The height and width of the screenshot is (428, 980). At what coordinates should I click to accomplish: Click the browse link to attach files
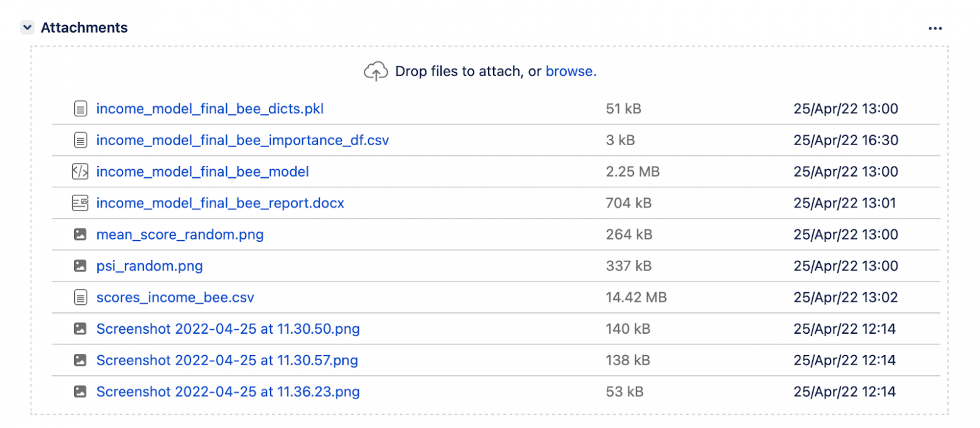tap(570, 72)
